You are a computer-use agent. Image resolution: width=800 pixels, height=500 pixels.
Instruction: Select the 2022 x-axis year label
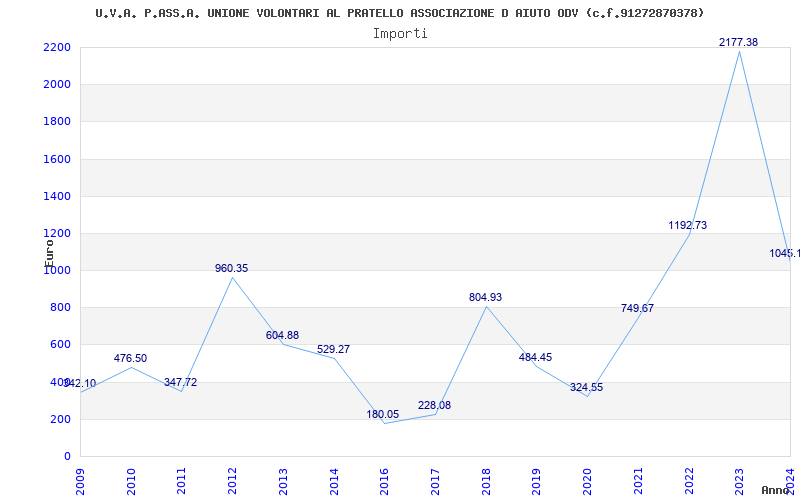(x=688, y=481)
